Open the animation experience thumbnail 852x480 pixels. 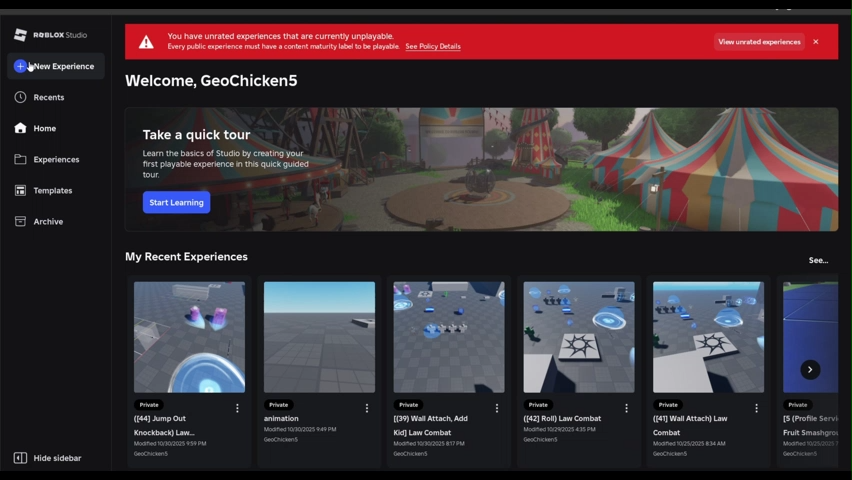[319, 337]
